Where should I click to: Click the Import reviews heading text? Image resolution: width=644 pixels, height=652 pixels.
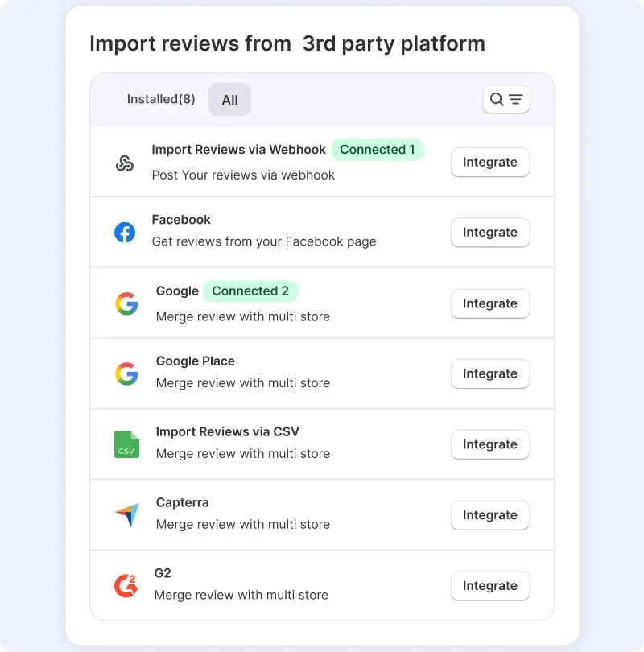pyautogui.click(x=287, y=43)
